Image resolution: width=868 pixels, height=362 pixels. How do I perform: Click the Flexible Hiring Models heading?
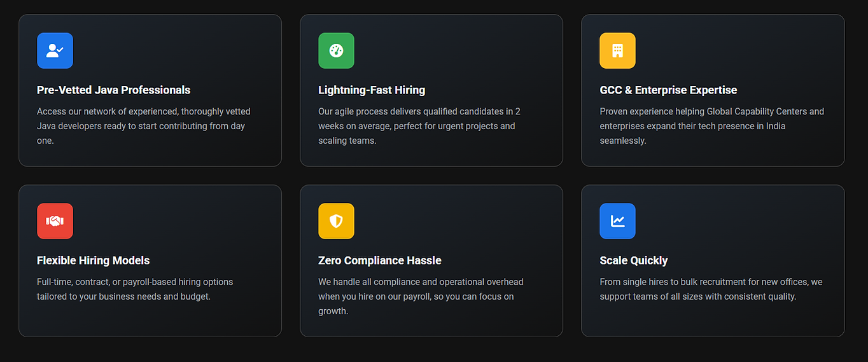point(94,261)
